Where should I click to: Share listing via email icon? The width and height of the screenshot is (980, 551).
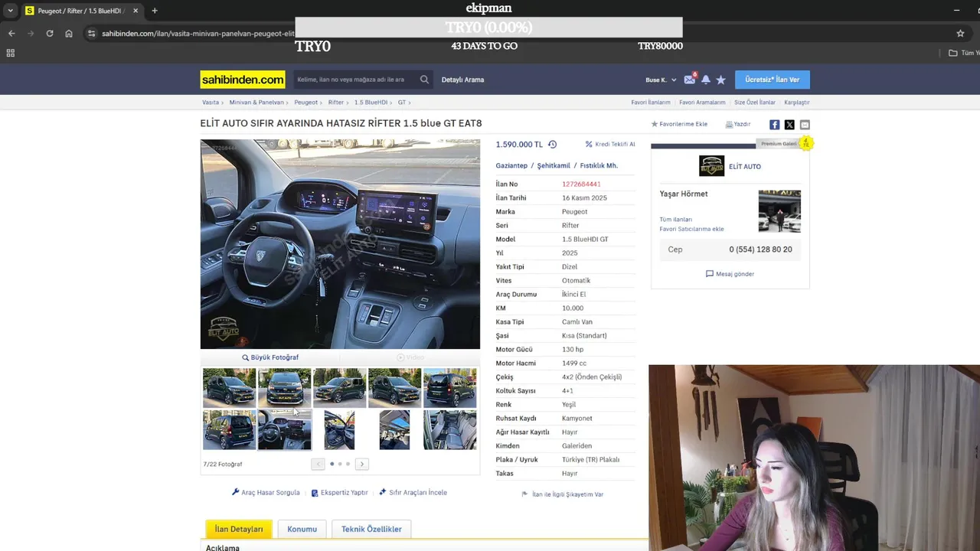pyautogui.click(x=805, y=125)
